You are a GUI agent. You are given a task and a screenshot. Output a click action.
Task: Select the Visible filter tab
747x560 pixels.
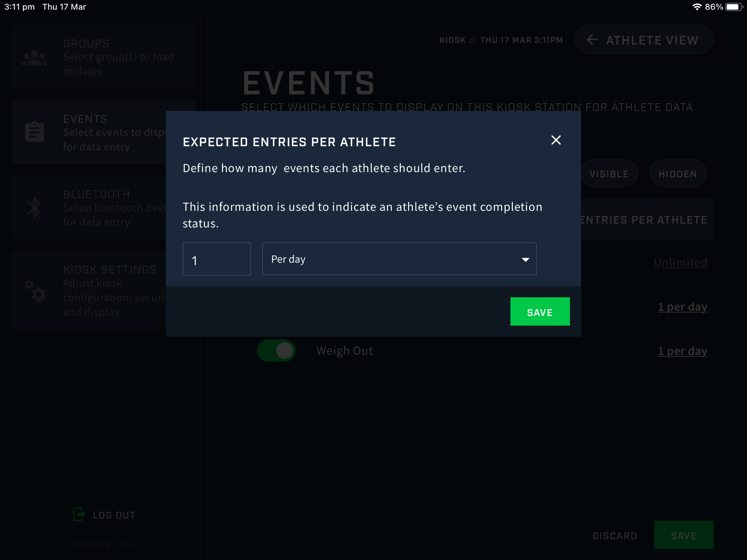click(609, 174)
